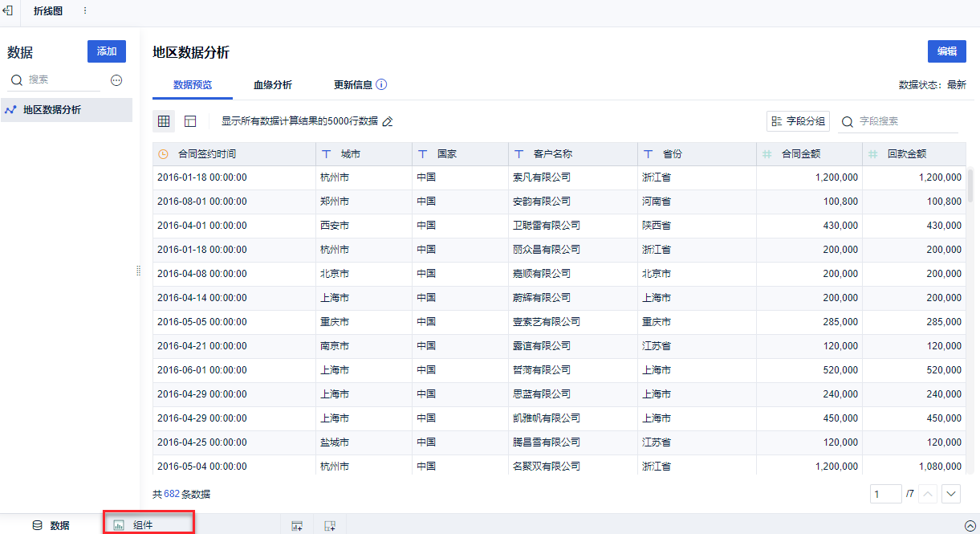Click the 字段分组 grouping icon
This screenshot has width=980, height=534.
776,121
